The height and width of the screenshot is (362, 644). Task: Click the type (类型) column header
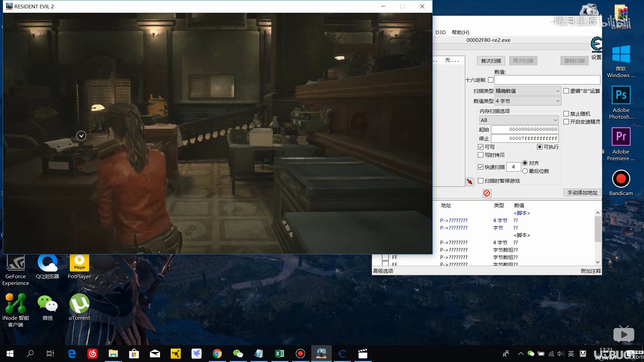coord(499,205)
